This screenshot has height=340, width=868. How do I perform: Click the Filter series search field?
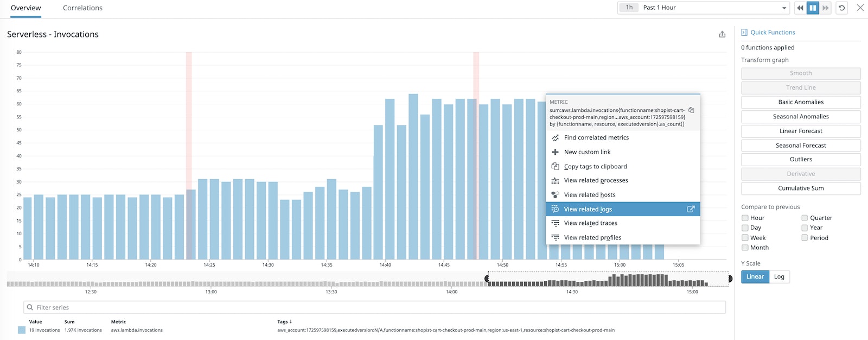tap(374, 307)
